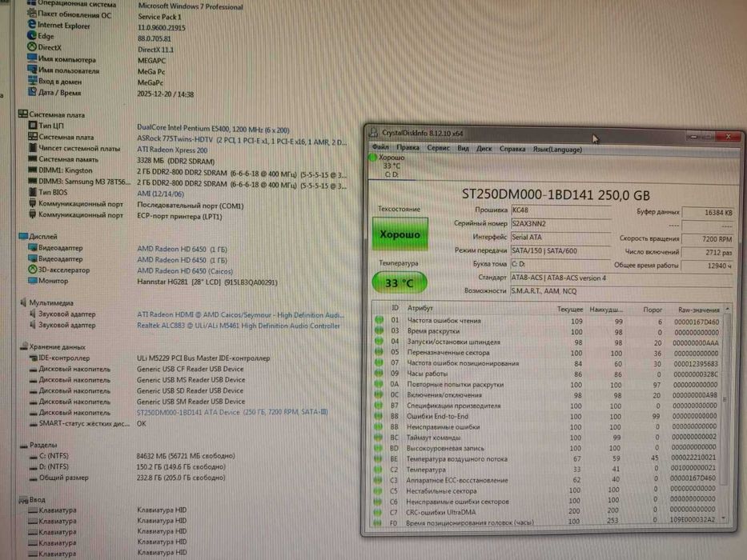Viewport: 747px width, 560px height.
Task: Open the Диск menu in CrystalDiskInfo
Action: (484, 149)
